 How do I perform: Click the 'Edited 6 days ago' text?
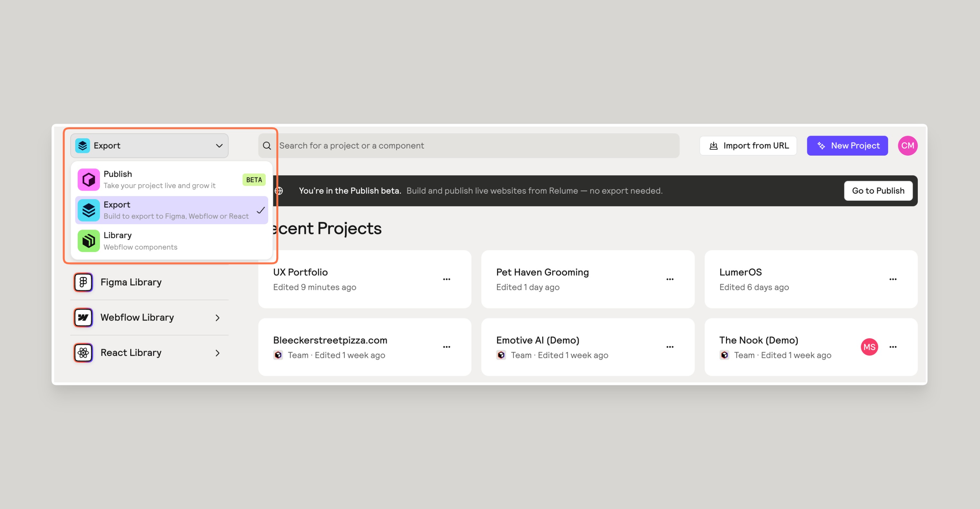point(754,287)
